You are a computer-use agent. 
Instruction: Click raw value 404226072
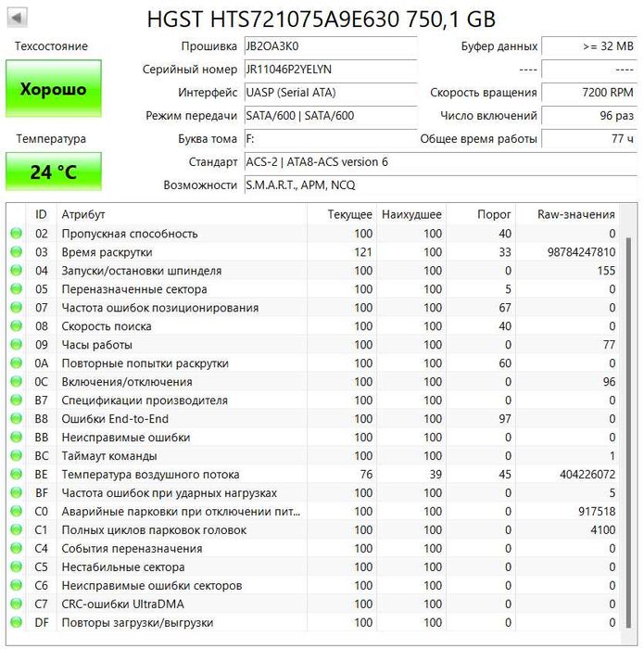pyautogui.click(x=587, y=475)
